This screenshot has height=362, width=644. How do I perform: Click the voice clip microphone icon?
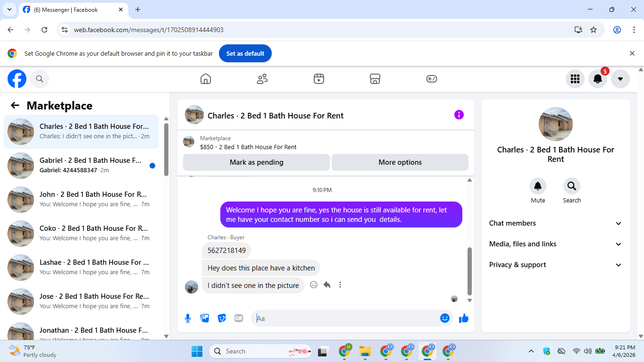188,318
